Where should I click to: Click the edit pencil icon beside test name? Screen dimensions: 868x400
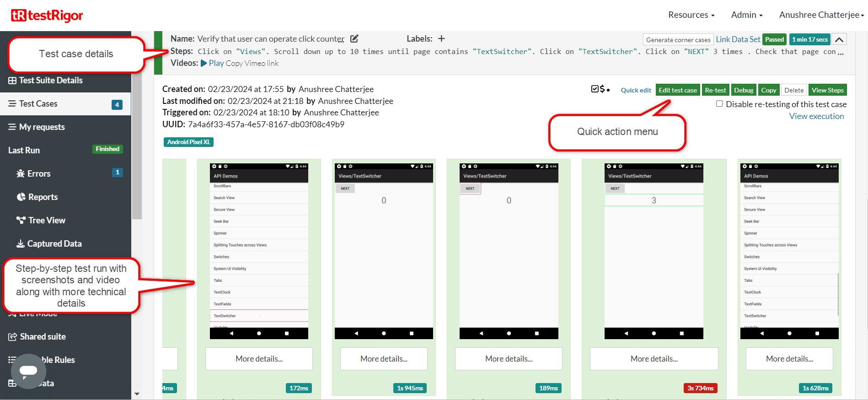[x=354, y=39]
